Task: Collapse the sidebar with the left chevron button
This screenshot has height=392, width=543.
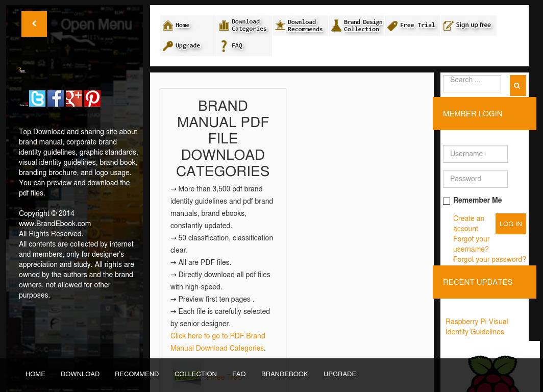Action: click(x=34, y=24)
